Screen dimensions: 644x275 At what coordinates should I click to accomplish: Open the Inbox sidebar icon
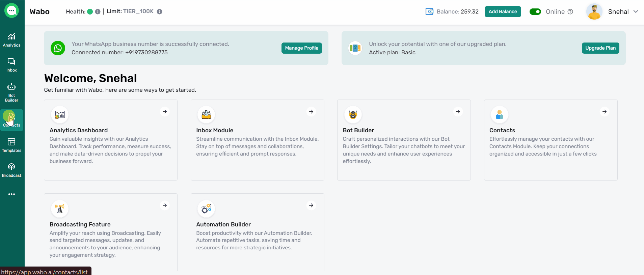pyautogui.click(x=11, y=65)
